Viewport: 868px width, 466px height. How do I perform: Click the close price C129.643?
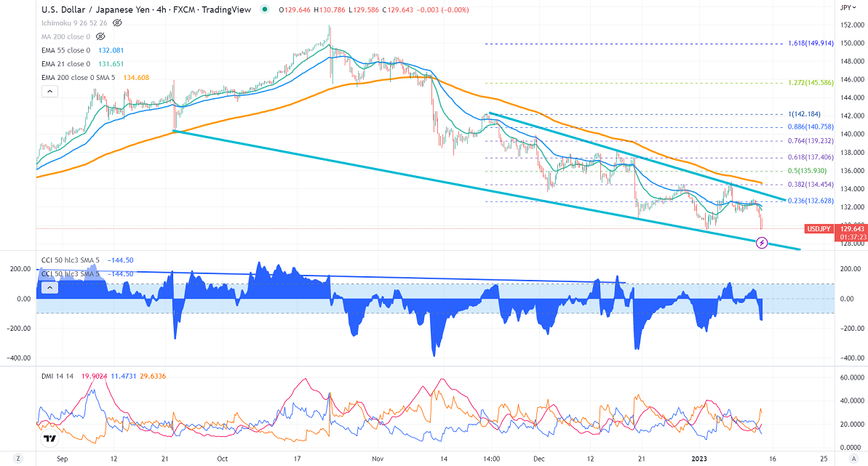(x=397, y=10)
